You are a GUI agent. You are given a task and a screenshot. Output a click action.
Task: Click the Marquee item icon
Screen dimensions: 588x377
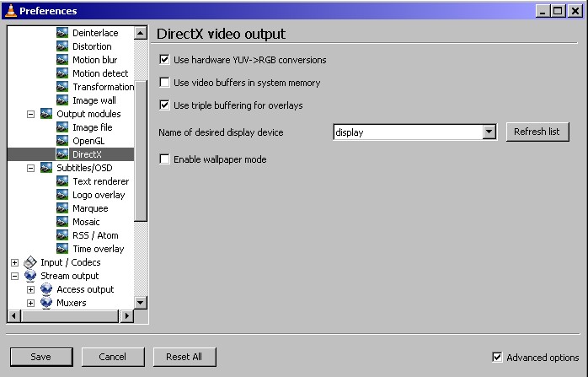62,208
